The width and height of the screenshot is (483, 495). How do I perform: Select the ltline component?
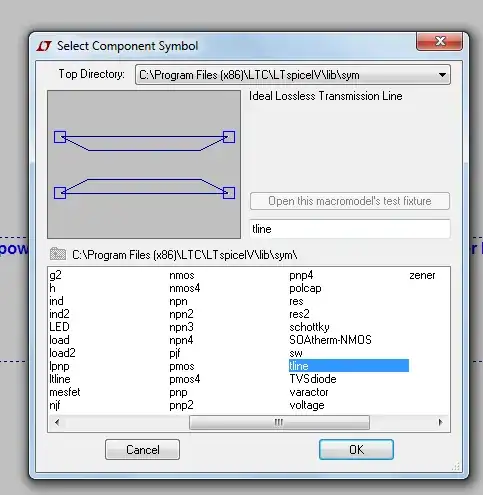[x=60, y=379]
